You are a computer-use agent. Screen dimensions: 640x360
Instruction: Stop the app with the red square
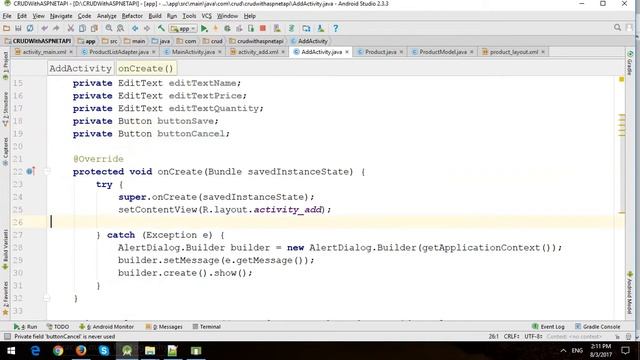pos(263,28)
